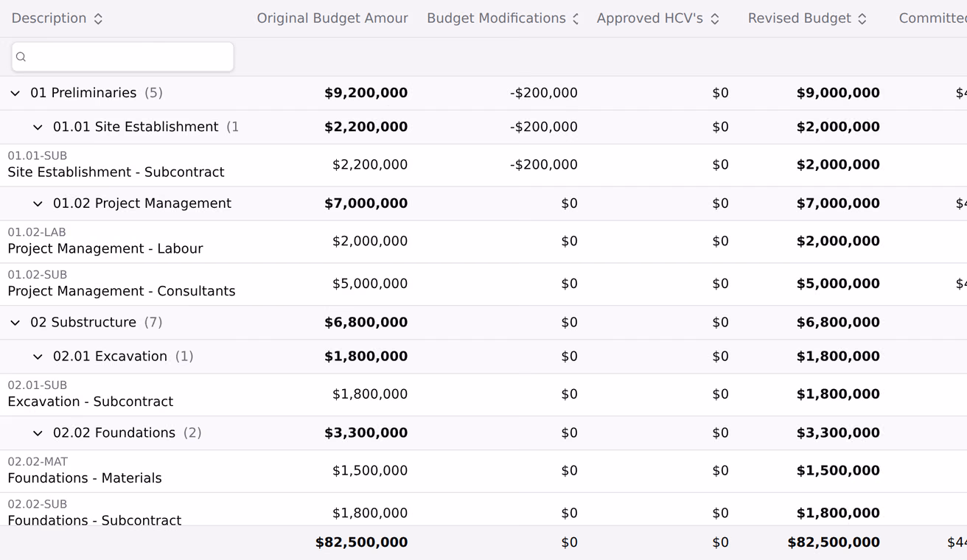Click $3,300,000 revised budget for 02.02 Foundations

click(x=838, y=433)
